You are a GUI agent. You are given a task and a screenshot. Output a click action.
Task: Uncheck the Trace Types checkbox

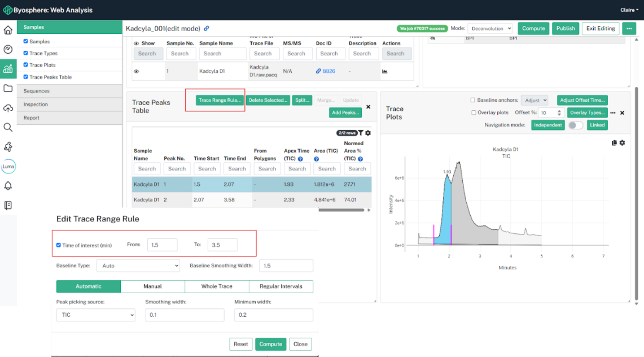pyautogui.click(x=25, y=53)
